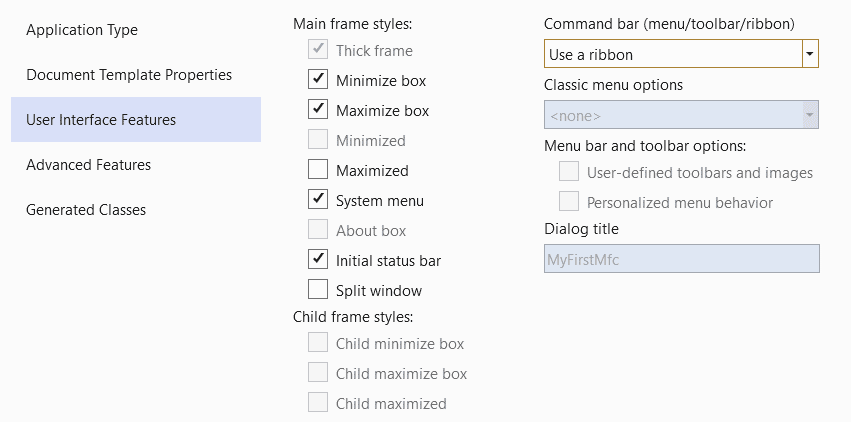This screenshot has height=422, width=851.
Task: Click the Minimized checkbox
Action: (318, 140)
